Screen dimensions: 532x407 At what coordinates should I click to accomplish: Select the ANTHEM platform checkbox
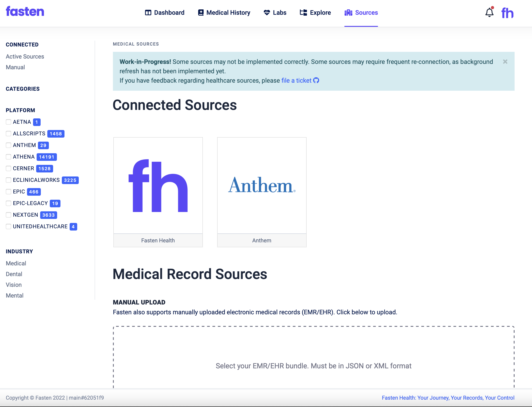coord(8,145)
